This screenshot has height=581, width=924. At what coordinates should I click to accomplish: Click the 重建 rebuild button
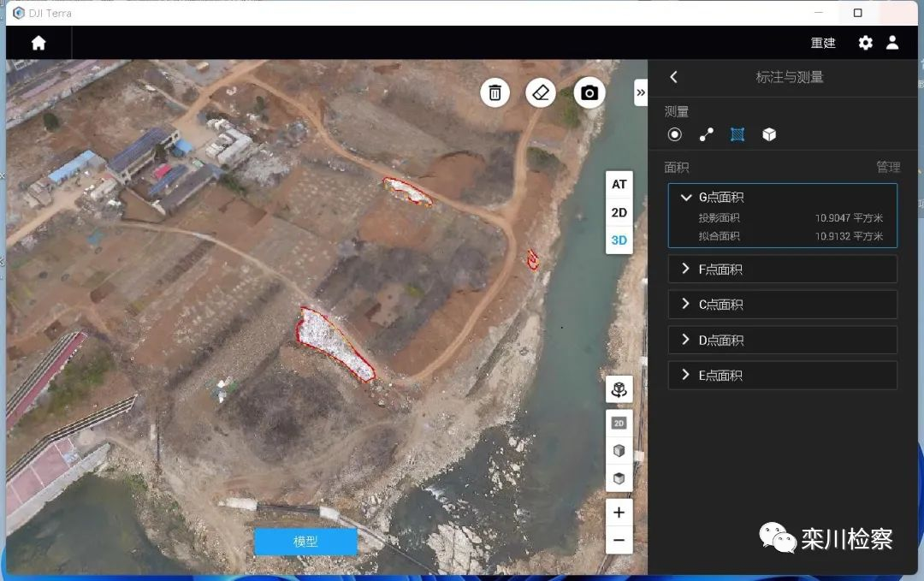pos(823,43)
